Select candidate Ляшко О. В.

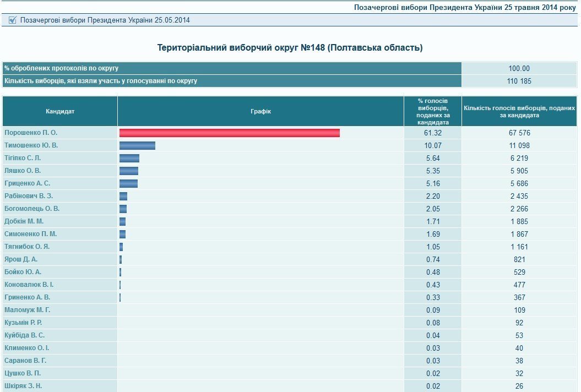point(23,171)
